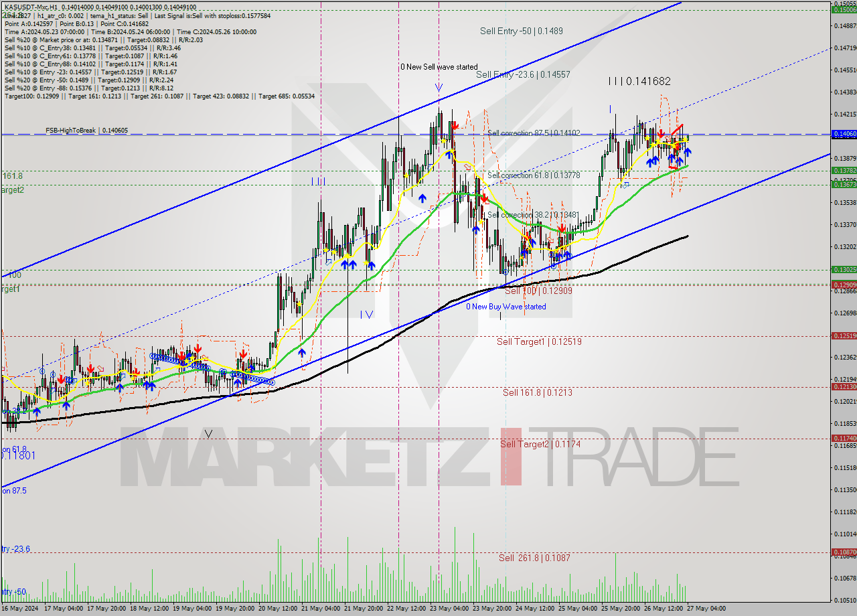Viewport: 857px width, 616px height.
Task: Click the 'FSB-HighToBreak | 0.140605' label
Action: 86,131
